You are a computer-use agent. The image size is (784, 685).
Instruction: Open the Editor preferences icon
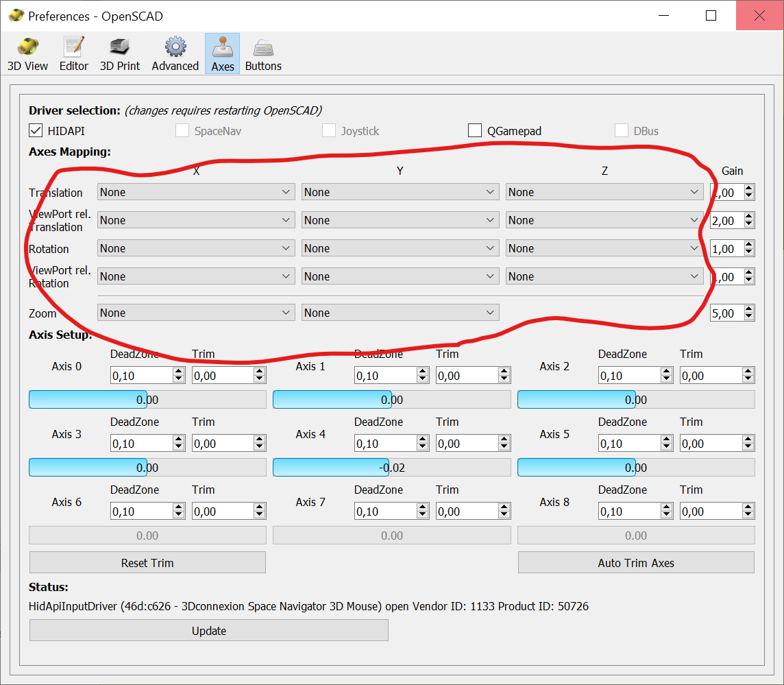(x=73, y=47)
